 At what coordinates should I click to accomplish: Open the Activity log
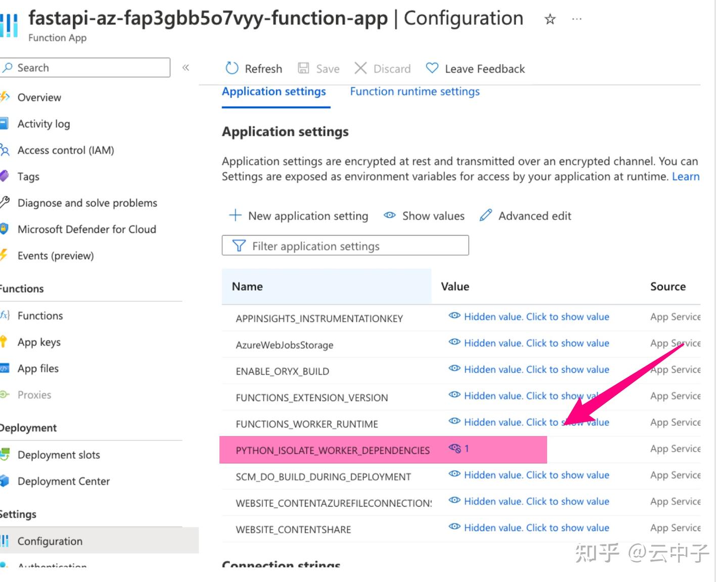tap(43, 123)
